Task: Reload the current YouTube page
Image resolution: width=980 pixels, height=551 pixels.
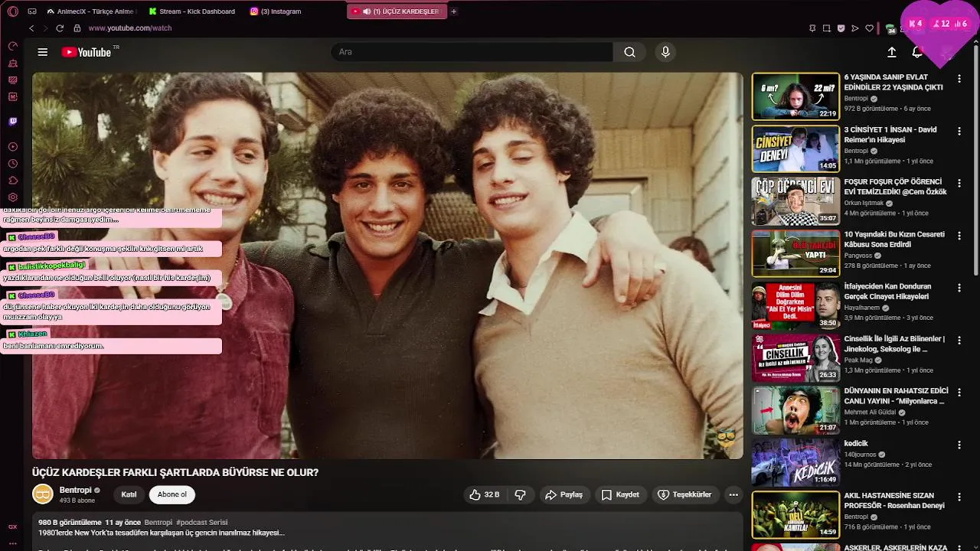Action: [x=60, y=28]
